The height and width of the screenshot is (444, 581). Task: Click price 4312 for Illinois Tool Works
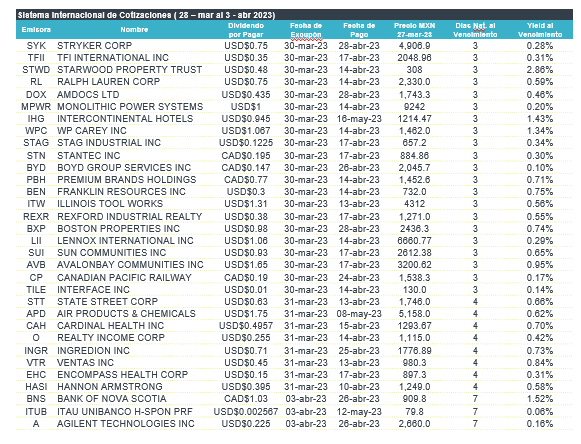tap(414, 204)
